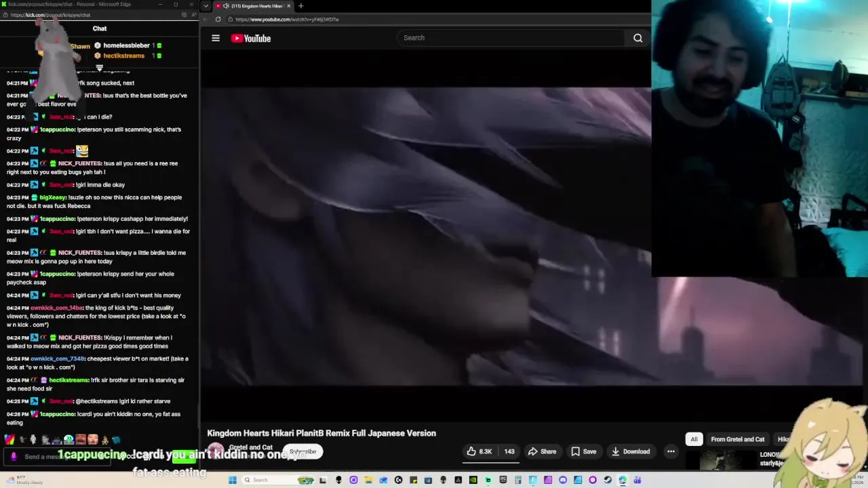Click the Windows taskbar Search box
The height and width of the screenshot is (488, 868).
coord(279,480)
